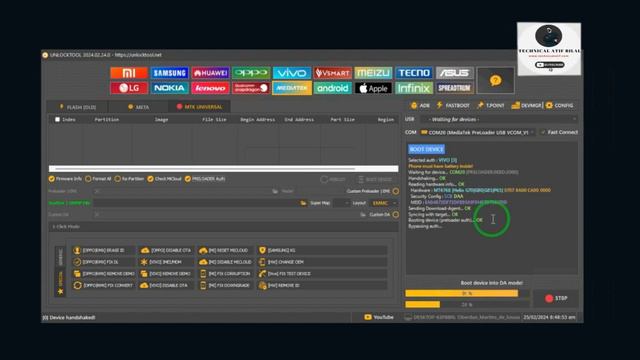Select the Samsung brand logo
Screen dimensions: 640x360
(170, 73)
